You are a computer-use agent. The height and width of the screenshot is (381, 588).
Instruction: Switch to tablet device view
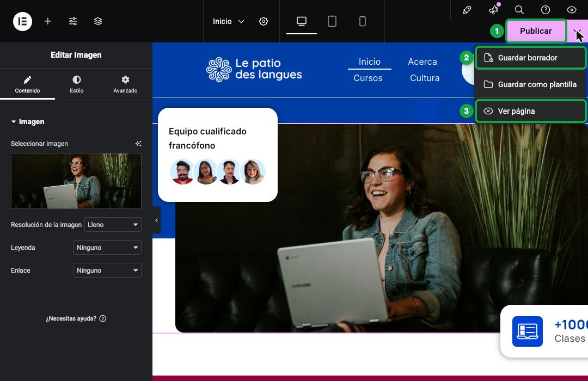point(332,21)
